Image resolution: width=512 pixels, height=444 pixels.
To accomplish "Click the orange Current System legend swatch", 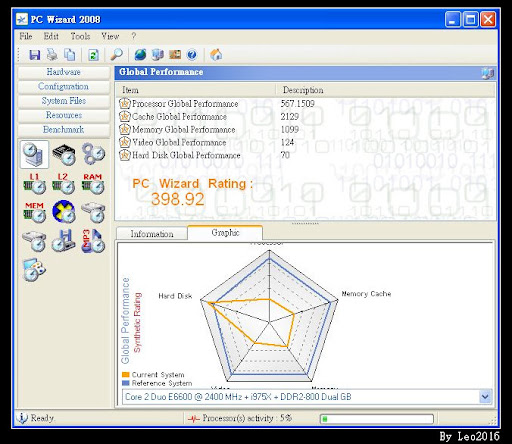I will 126,375.
